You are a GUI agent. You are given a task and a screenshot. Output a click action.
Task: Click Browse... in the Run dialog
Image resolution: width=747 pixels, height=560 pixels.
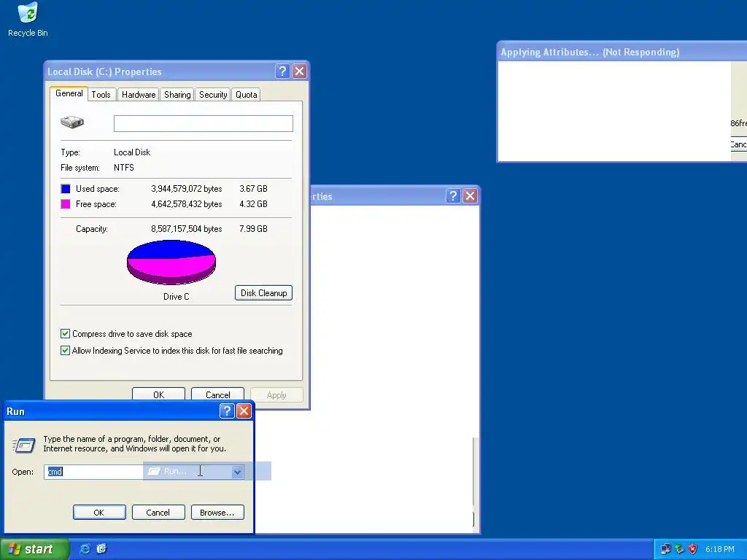coord(217,513)
